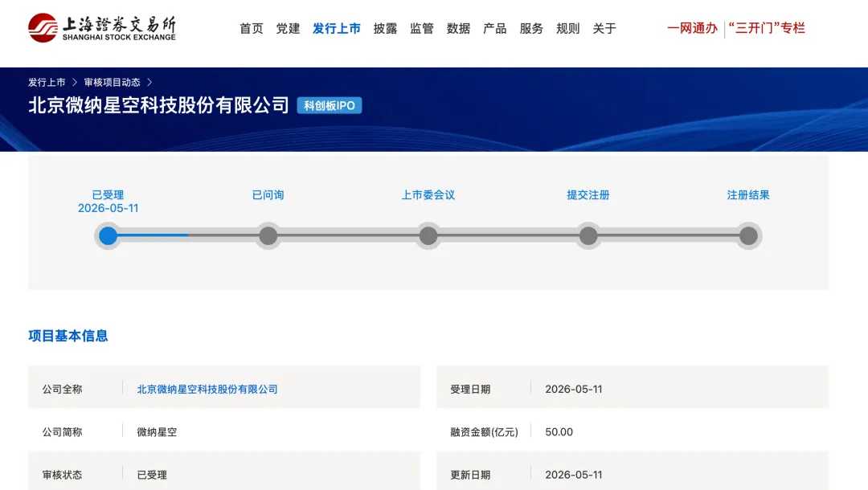Select the 发行上市 navigation tab
Viewport: 868px width, 490px height.
[337, 28]
